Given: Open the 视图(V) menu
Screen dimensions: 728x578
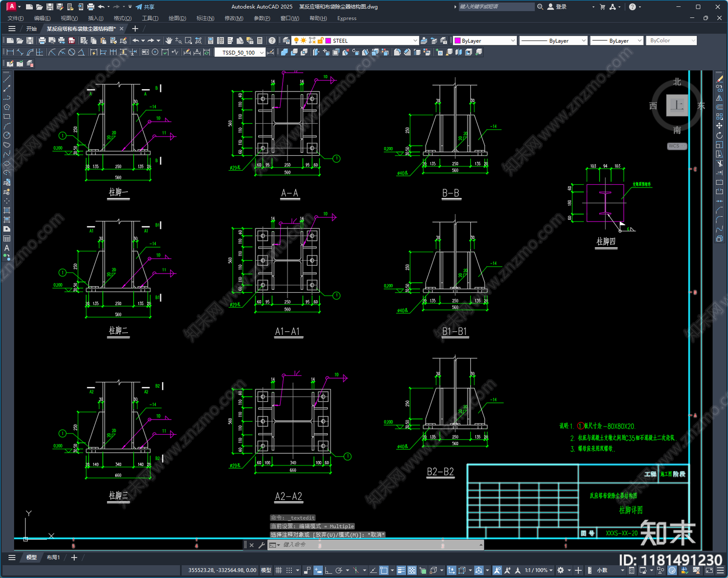Looking at the screenshot, I should click(69, 18).
